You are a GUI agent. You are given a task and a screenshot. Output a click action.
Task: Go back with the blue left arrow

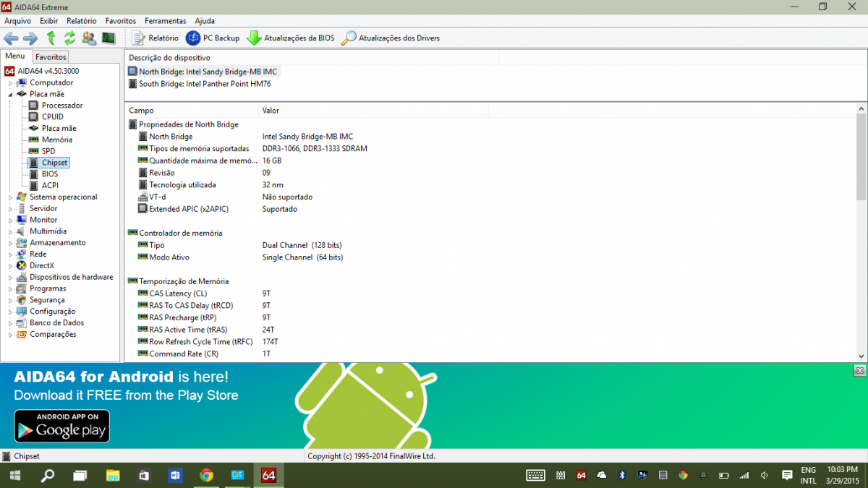(x=11, y=38)
